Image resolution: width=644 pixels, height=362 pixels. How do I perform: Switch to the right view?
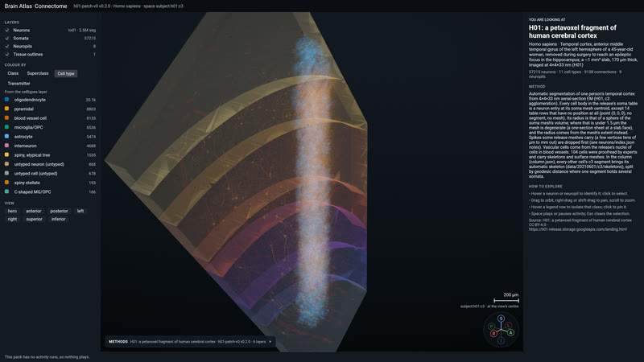point(12,219)
